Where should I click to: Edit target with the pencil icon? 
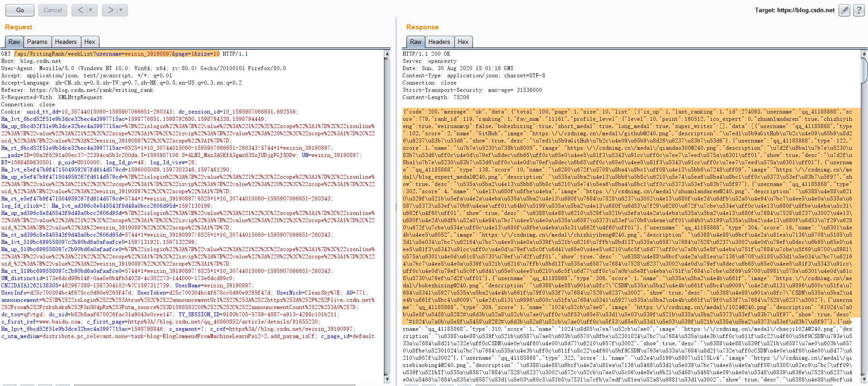[844, 10]
